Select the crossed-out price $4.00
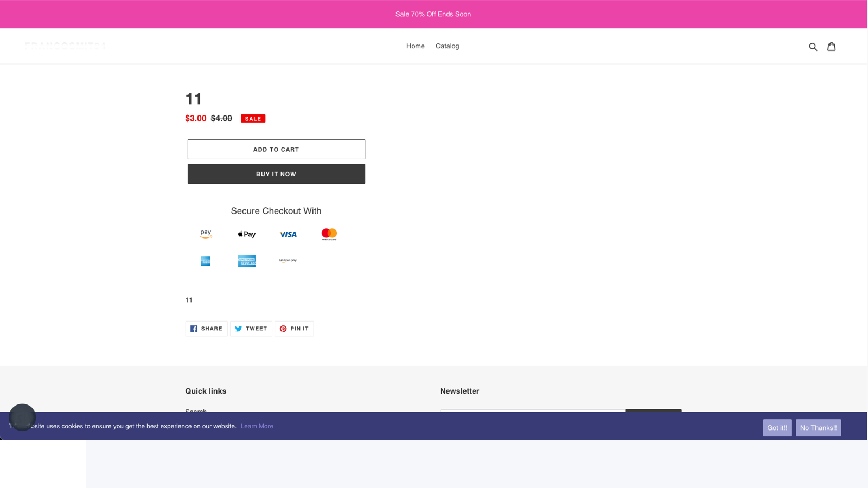Image resolution: width=868 pixels, height=488 pixels. (x=221, y=118)
